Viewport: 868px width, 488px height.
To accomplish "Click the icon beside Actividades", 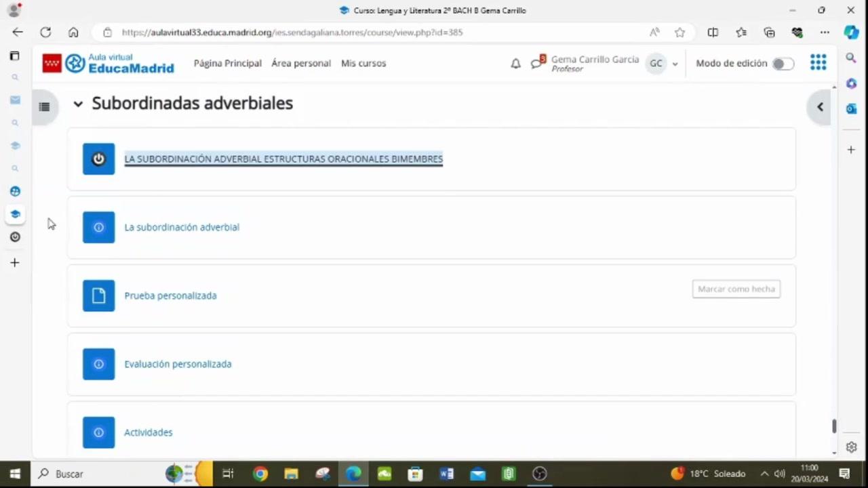I will point(99,432).
